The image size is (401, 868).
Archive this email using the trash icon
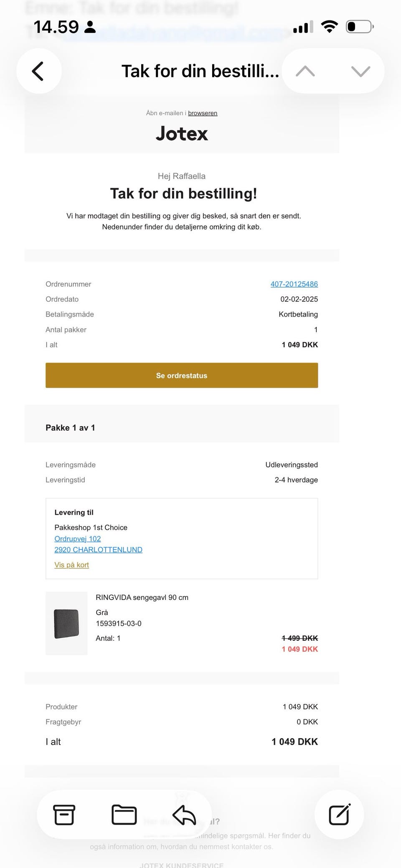tap(63, 814)
